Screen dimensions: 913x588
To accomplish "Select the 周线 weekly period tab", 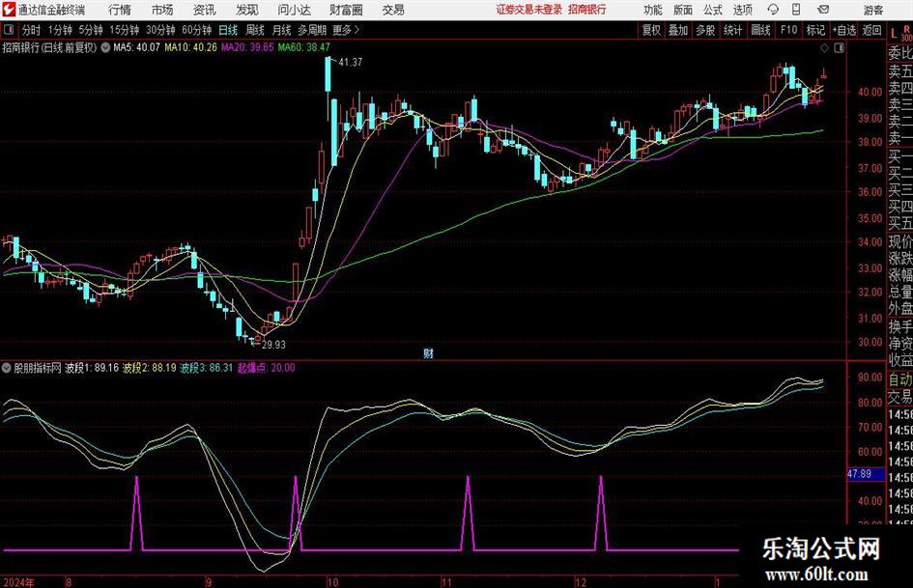I will tap(255, 30).
